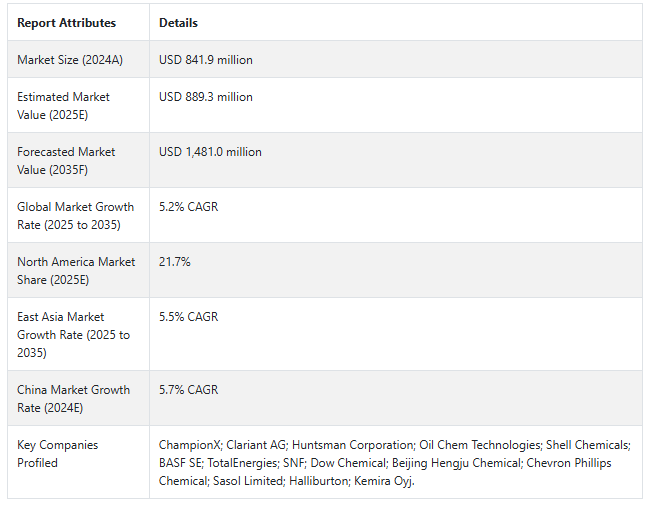646x505 pixels.
Task: Click the "USD 1,481.0 million" value
Action: click(210, 152)
